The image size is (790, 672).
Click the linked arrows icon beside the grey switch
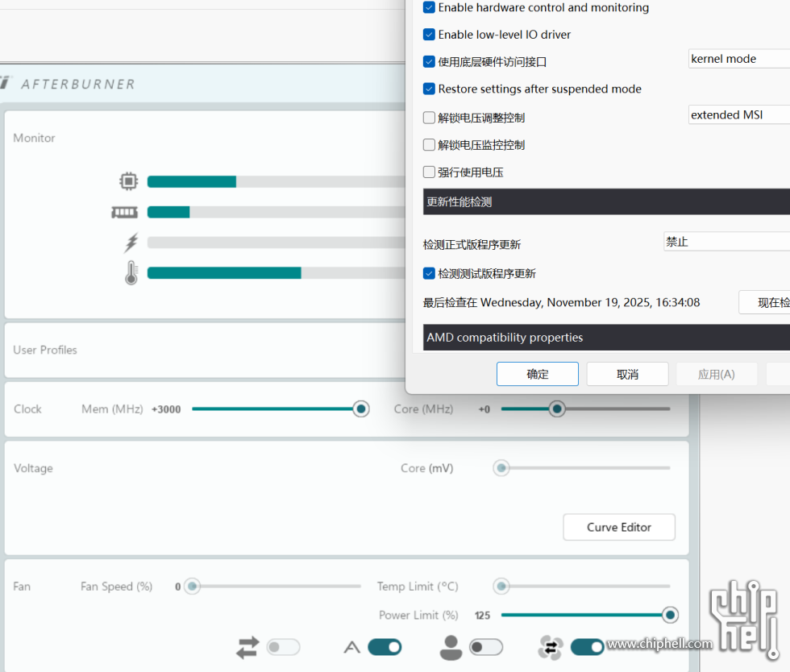247,647
